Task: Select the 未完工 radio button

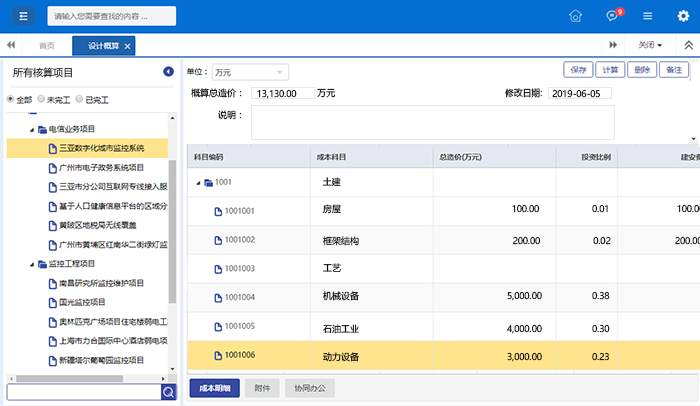Action: point(41,100)
